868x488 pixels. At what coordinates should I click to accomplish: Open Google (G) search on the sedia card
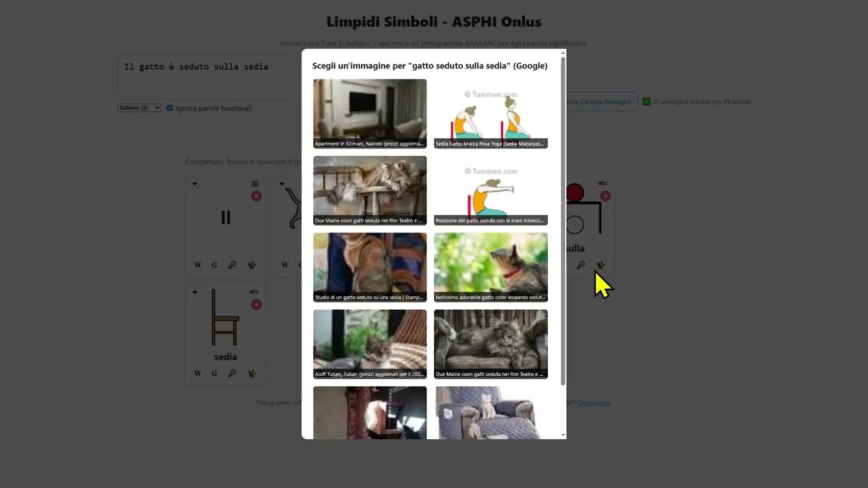pos(214,373)
